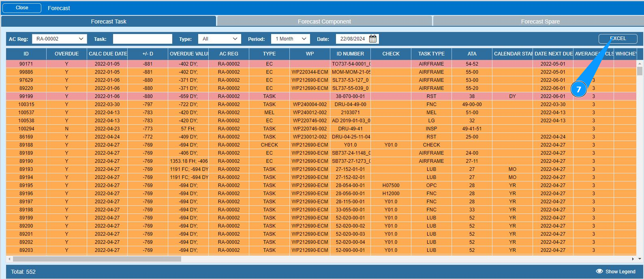Expand the AC Reg dropdown

(x=59, y=39)
